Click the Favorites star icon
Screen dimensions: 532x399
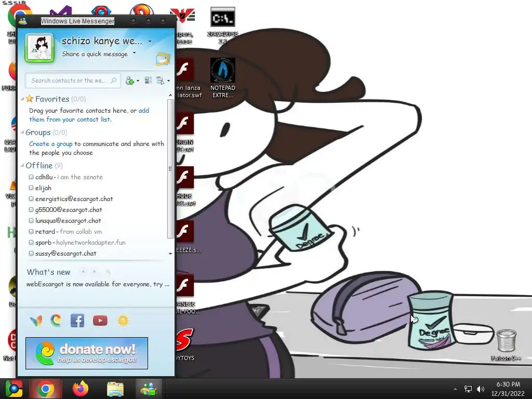(30, 99)
